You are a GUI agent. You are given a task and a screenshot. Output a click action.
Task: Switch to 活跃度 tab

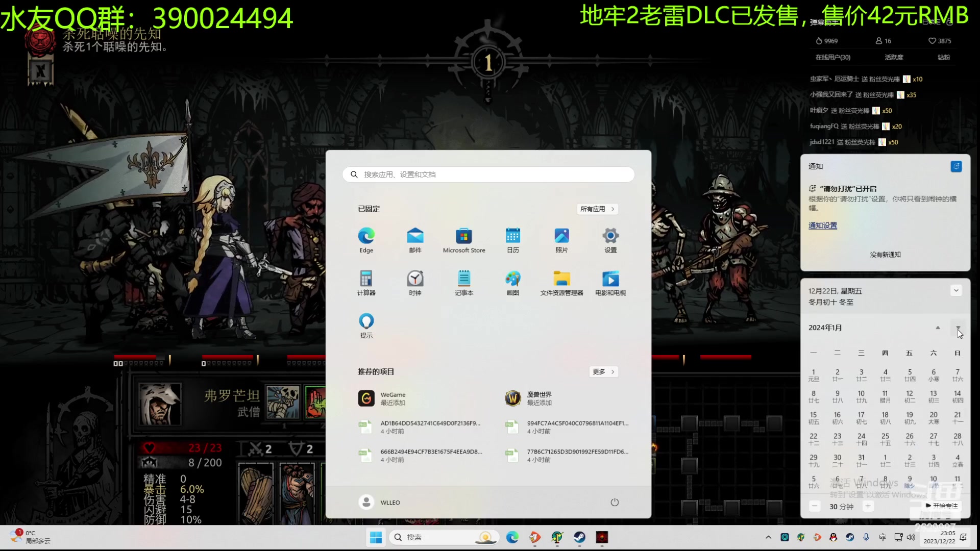click(894, 57)
